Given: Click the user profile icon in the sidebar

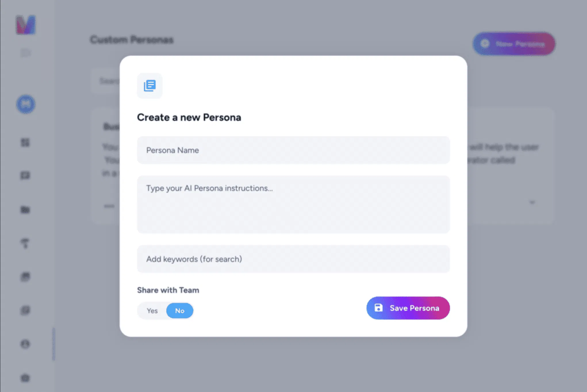Looking at the screenshot, I should point(25,344).
